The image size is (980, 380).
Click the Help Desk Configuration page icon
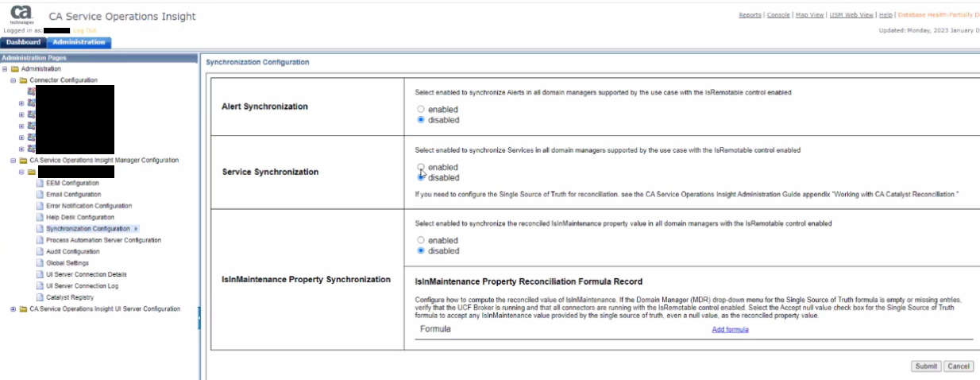(40, 217)
